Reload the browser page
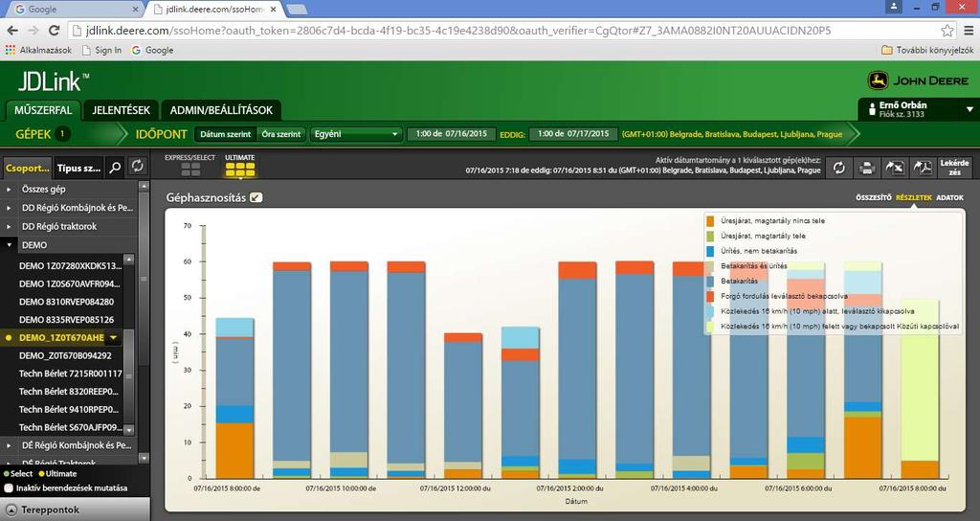The width and height of the screenshot is (980, 521). click(54, 31)
